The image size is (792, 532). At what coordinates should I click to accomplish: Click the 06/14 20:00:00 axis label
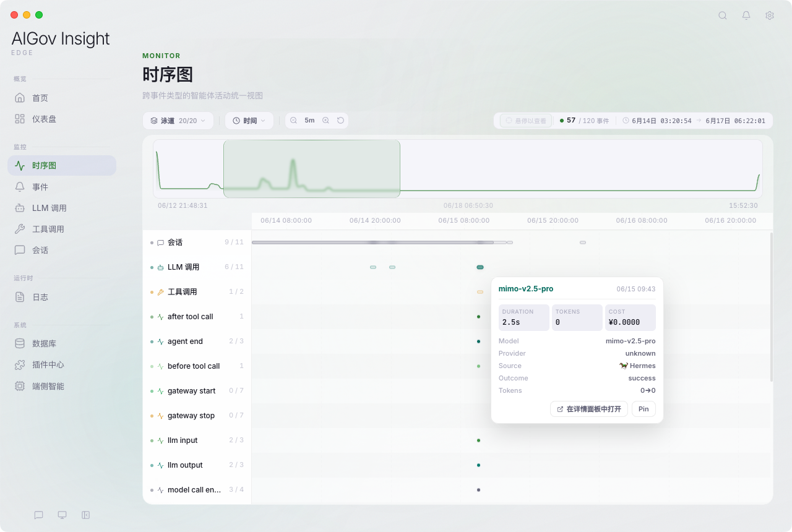(375, 220)
